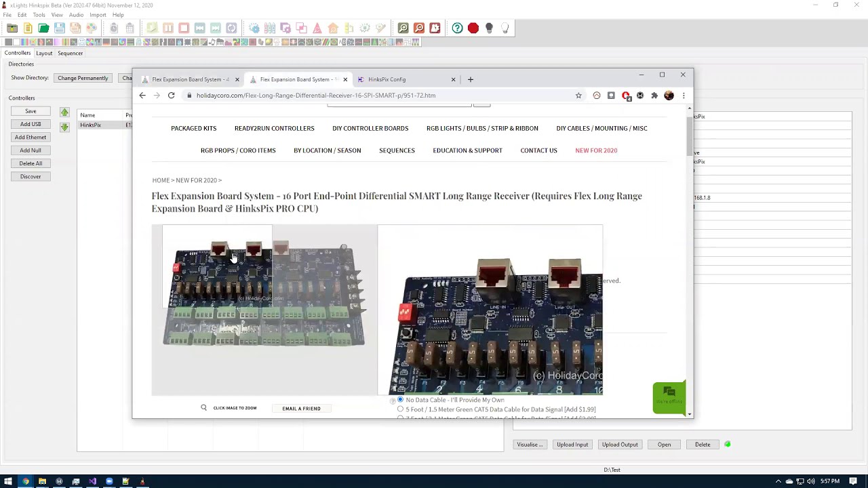The image size is (868, 488).
Task: Open PACKAGED KITS site menu
Action: tap(194, 128)
